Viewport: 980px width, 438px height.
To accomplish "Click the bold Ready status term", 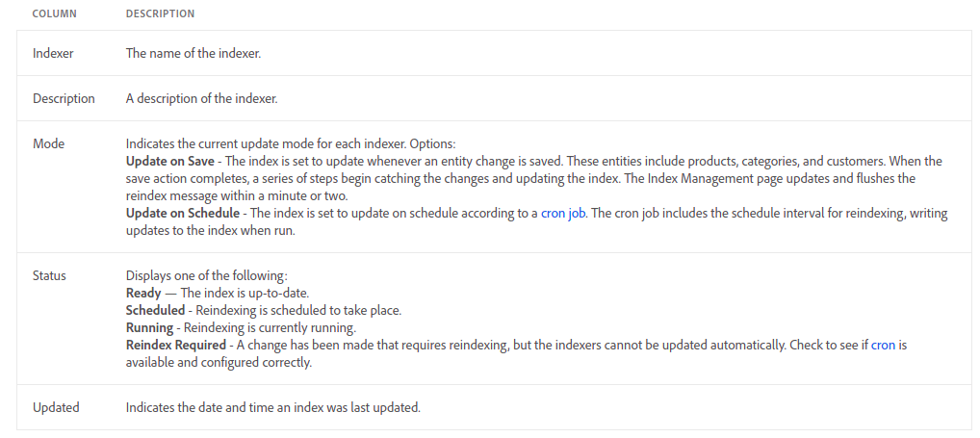I will (x=143, y=293).
